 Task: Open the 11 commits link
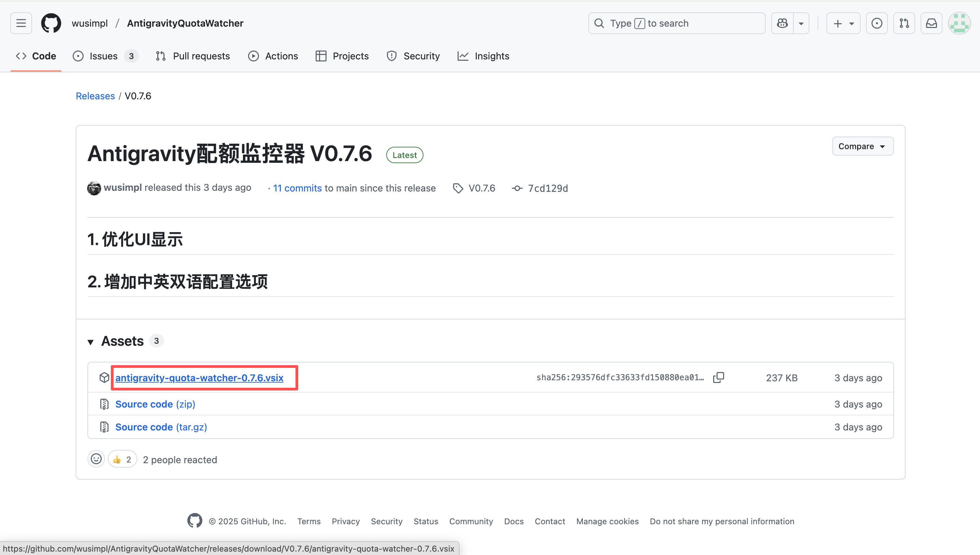[x=297, y=188]
